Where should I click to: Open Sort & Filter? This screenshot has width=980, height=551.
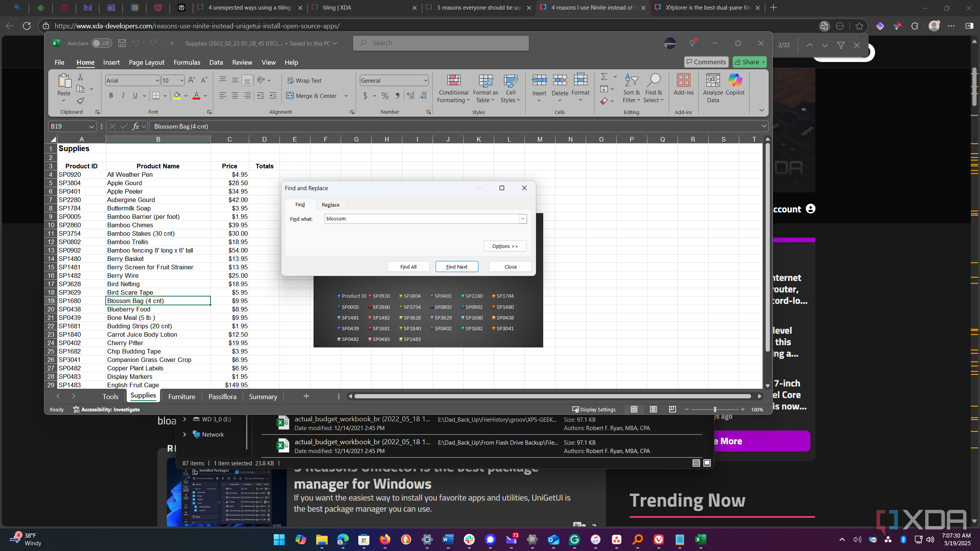pyautogui.click(x=631, y=88)
